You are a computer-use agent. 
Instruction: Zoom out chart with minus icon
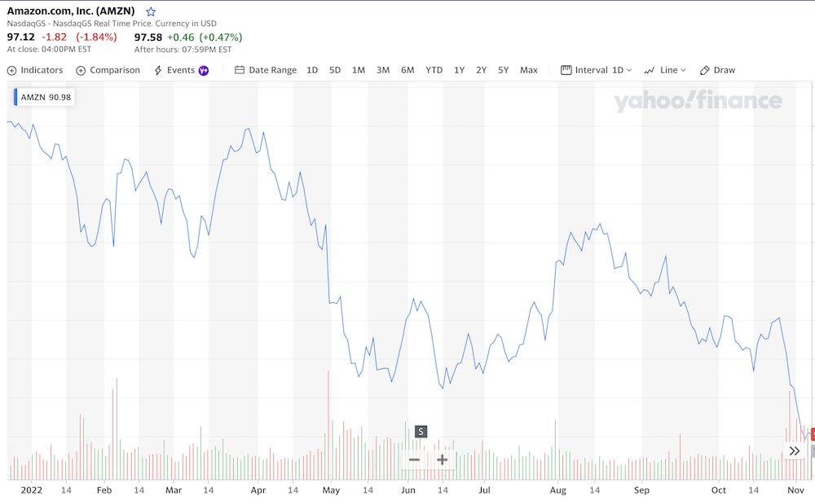pos(414,459)
